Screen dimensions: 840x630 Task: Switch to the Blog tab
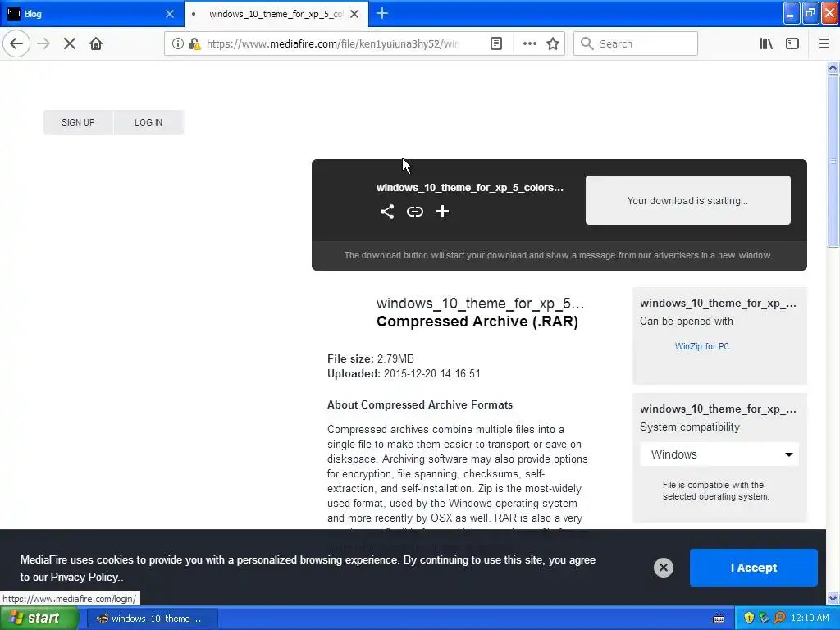click(x=92, y=14)
